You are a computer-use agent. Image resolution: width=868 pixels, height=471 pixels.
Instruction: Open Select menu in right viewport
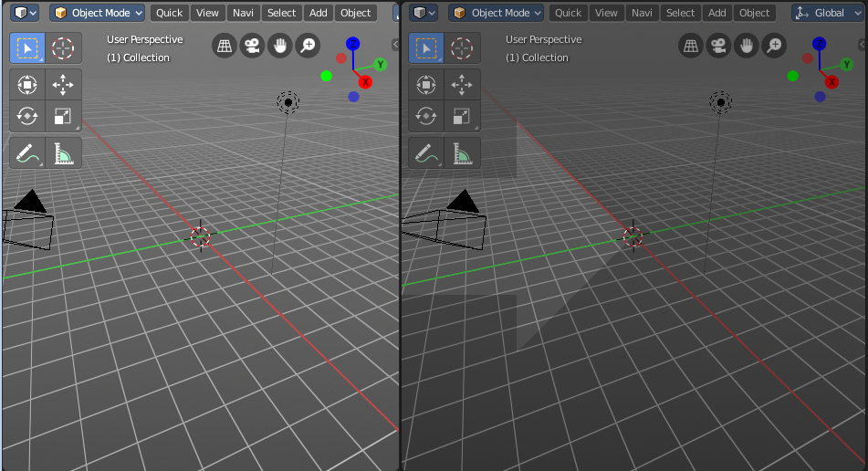click(x=680, y=13)
